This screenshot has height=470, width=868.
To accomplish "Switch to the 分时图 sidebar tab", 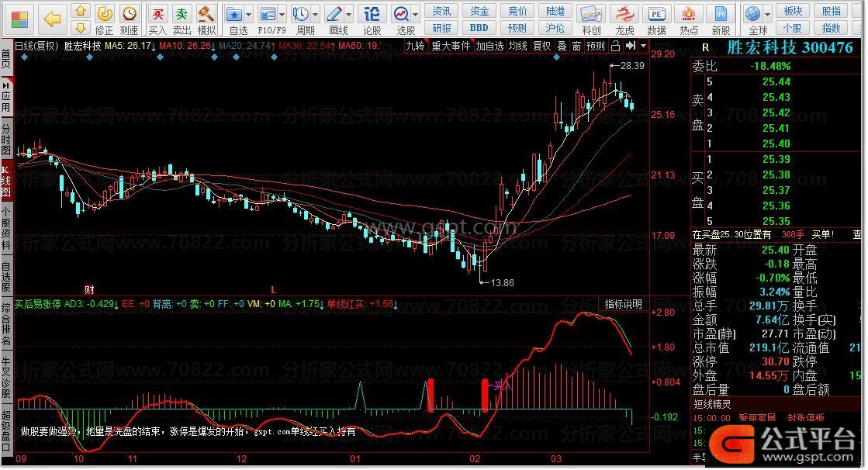I will click(6, 139).
